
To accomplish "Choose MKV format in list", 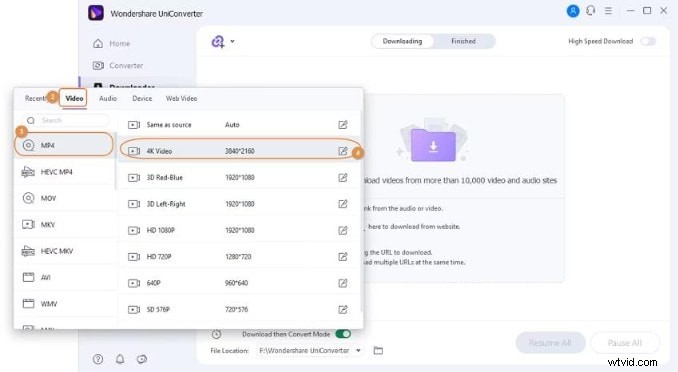I will coord(65,224).
